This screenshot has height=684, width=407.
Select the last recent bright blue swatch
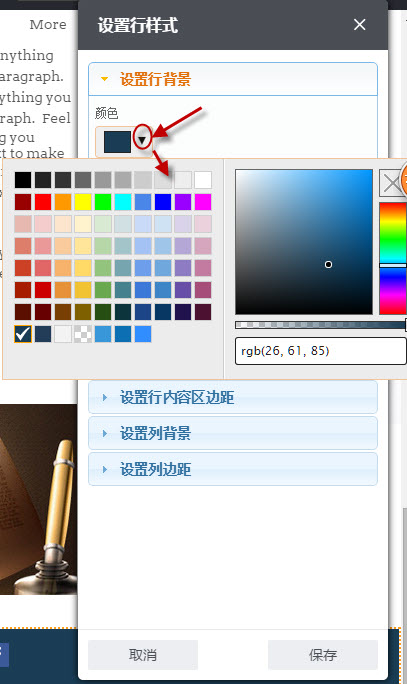point(143,334)
